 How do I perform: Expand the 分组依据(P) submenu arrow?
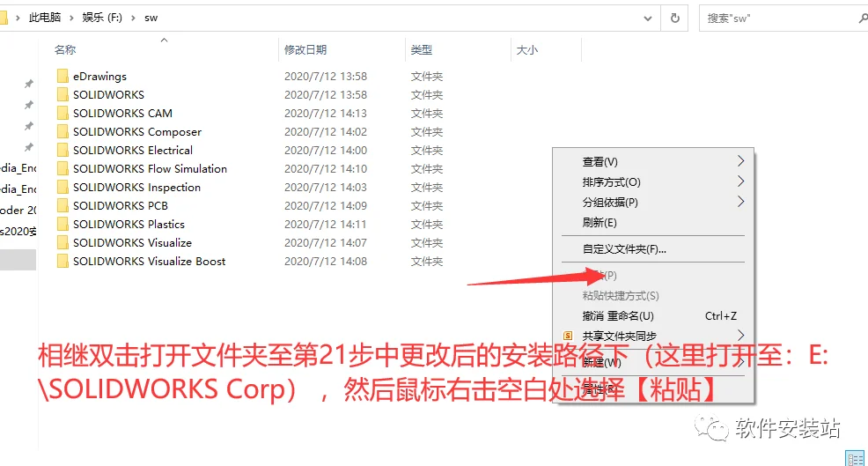pyautogui.click(x=740, y=202)
